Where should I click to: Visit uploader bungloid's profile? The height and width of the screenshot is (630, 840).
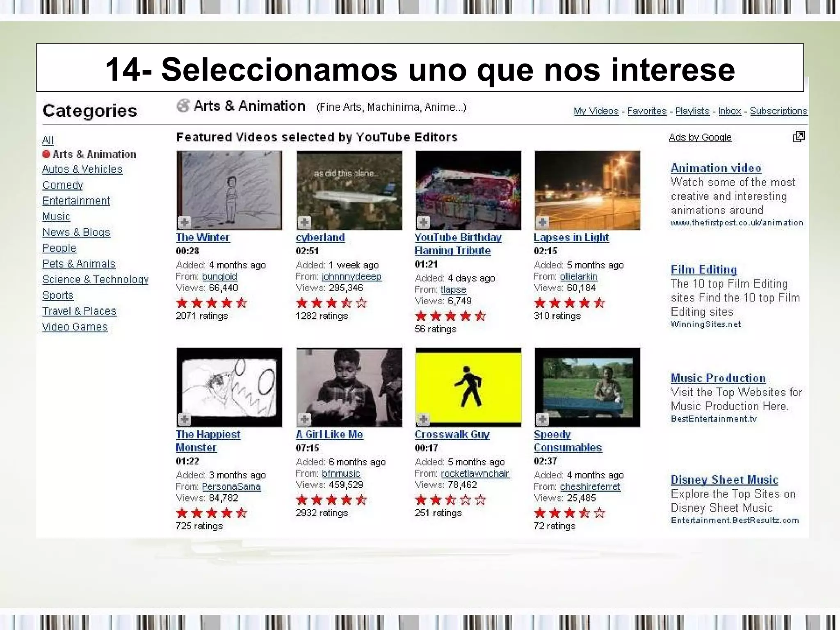219,276
